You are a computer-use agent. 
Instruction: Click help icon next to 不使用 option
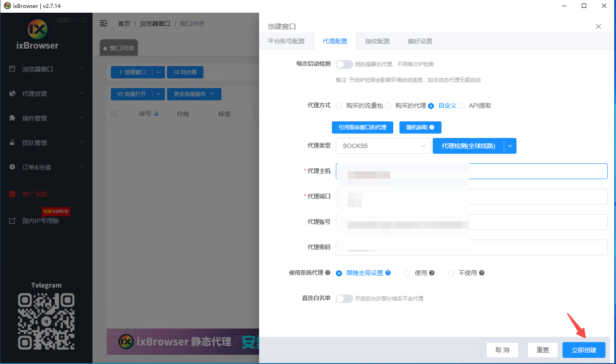point(482,273)
